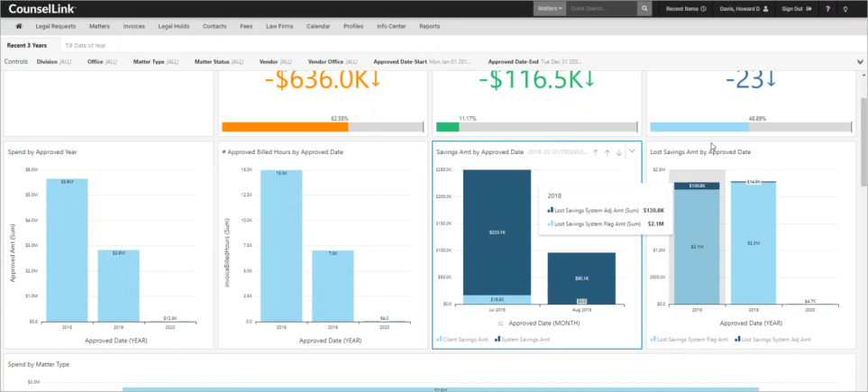868x392 pixels.
Task: Open the Davis, Howard D user menu
Action: pyautogui.click(x=744, y=9)
